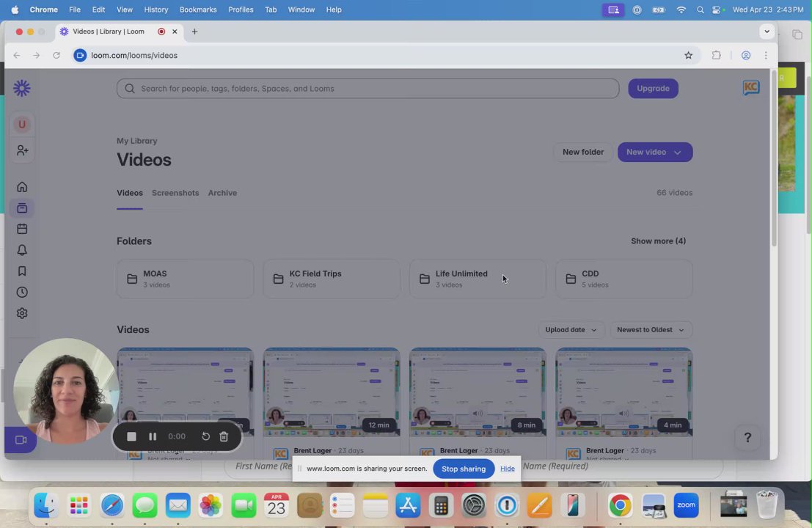This screenshot has width=812, height=528.
Task: Open Finder from the Dock
Action: tap(46, 505)
